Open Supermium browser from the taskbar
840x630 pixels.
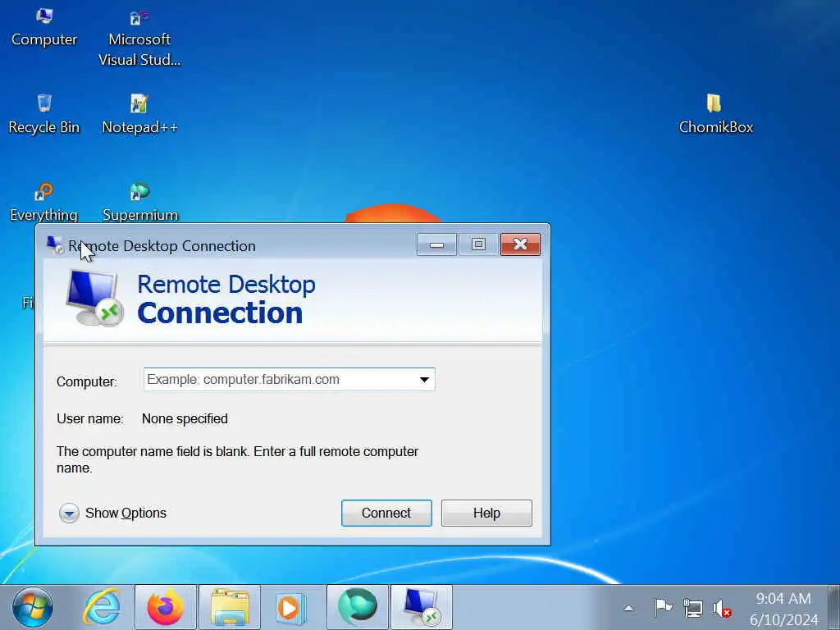[x=358, y=608]
